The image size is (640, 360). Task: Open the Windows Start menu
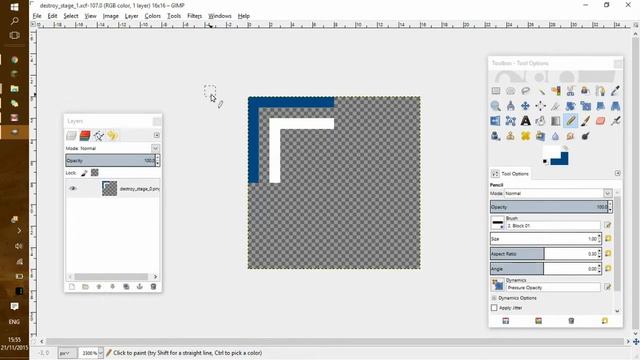(x=14, y=7)
